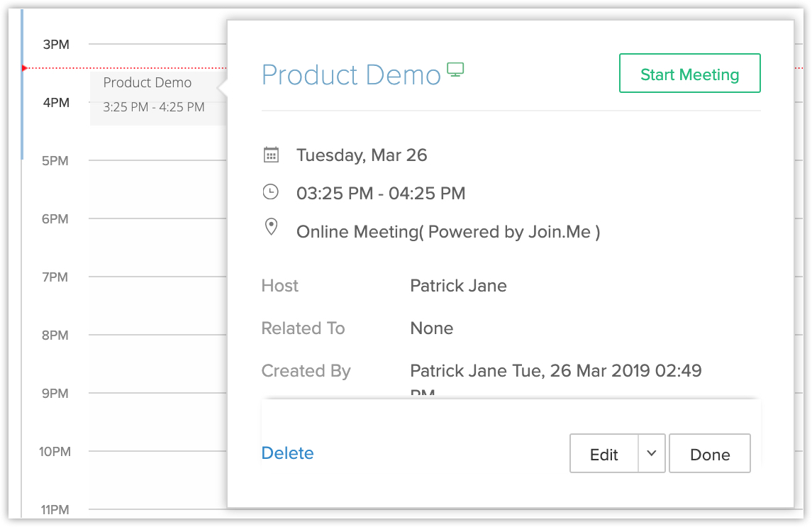The height and width of the screenshot is (527, 812).
Task: Click Done to close the event details
Action: (709, 454)
